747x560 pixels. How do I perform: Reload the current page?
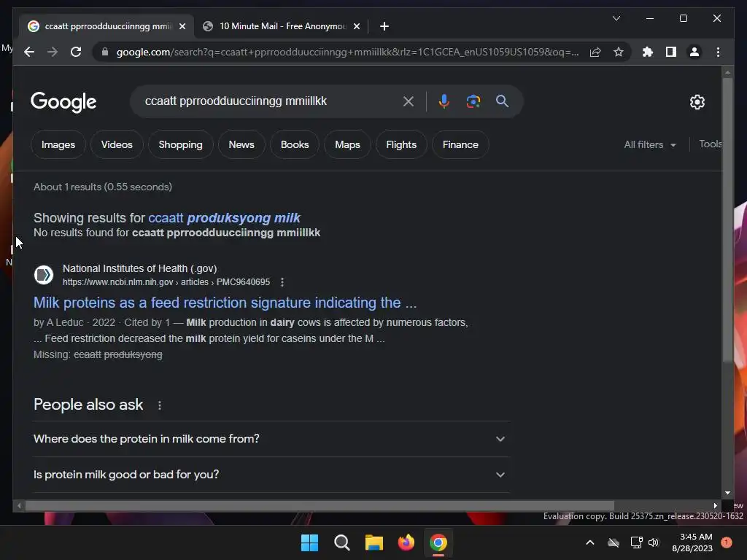tap(76, 52)
